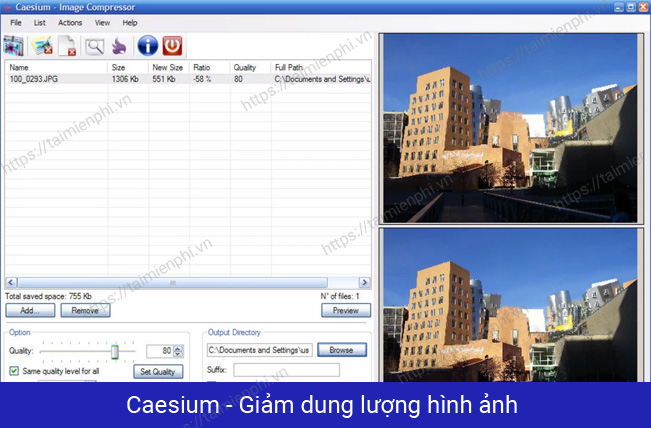Sort list by Name column header

(x=56, y=67)
